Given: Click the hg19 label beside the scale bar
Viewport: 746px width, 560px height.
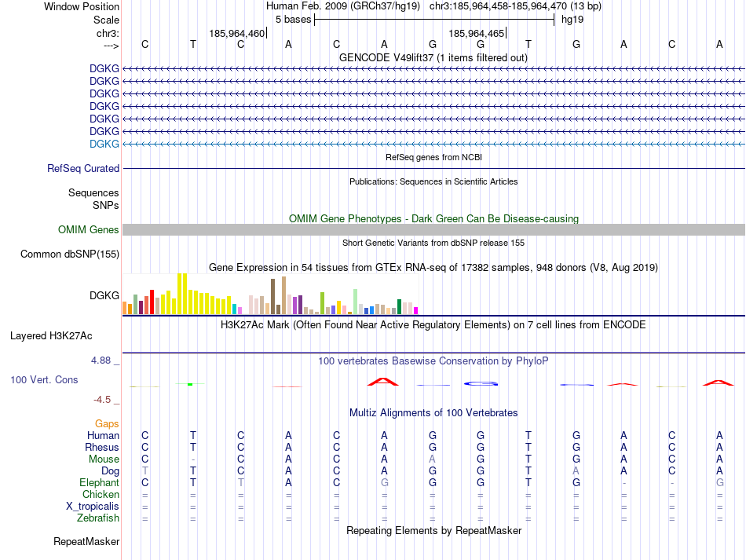Looking at the screenshot, I should tap(572, 20).
